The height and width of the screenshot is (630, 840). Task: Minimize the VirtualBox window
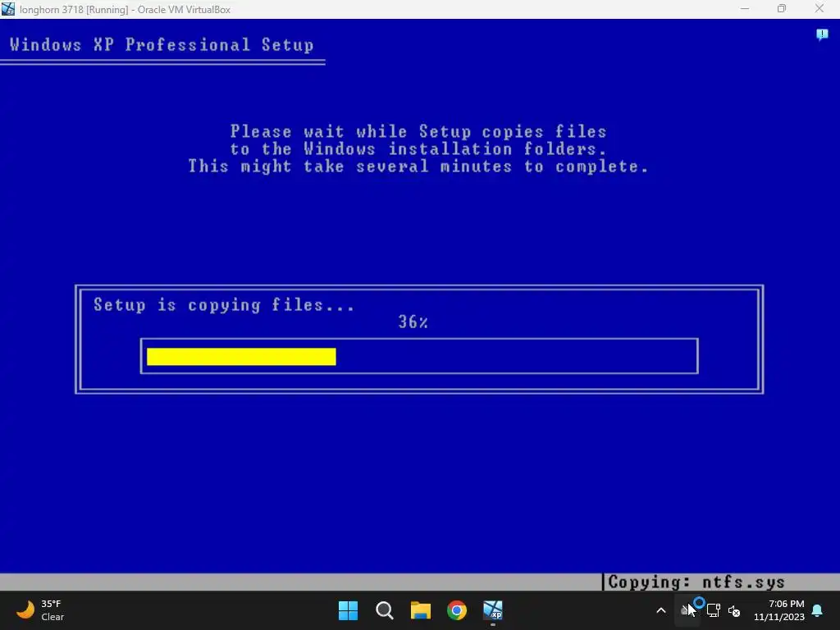tap(745, 9)
